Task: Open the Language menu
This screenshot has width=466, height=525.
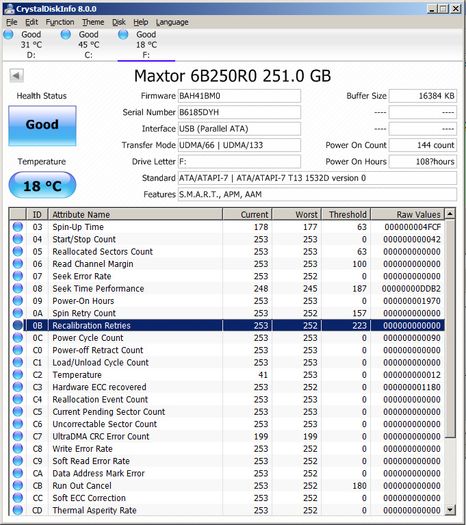Action: (172, 22)
